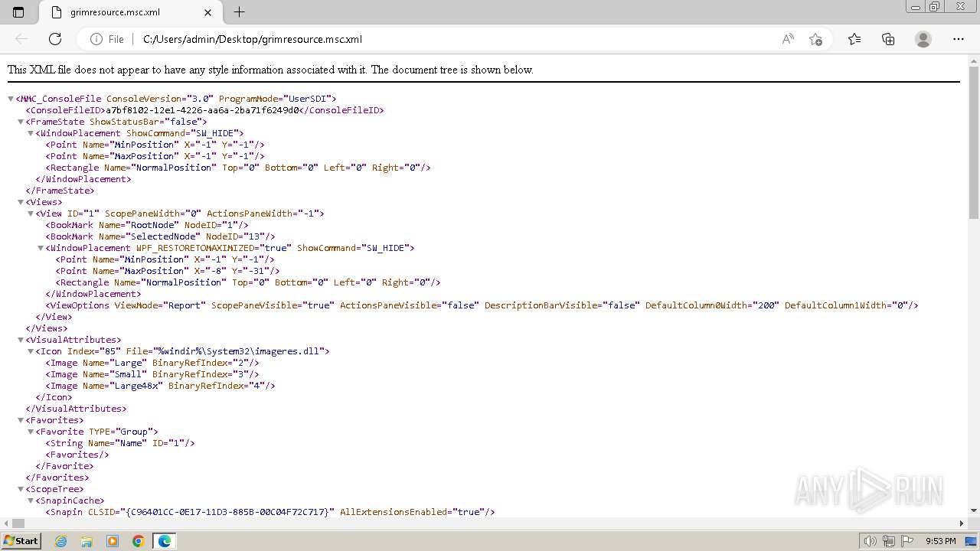
Task: Click the imageres.dll file path text
Action: 240,351
